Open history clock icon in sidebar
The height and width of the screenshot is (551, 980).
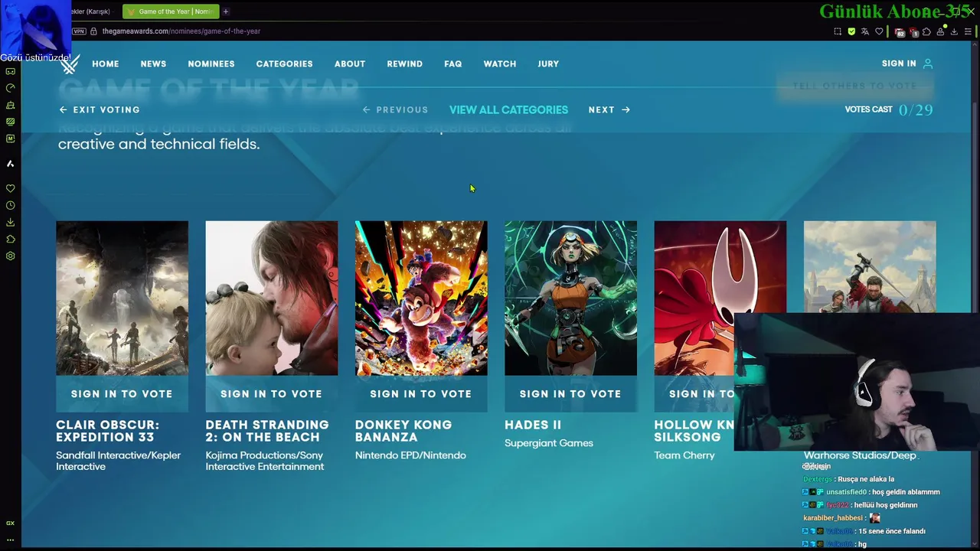(x=10, y=205)
